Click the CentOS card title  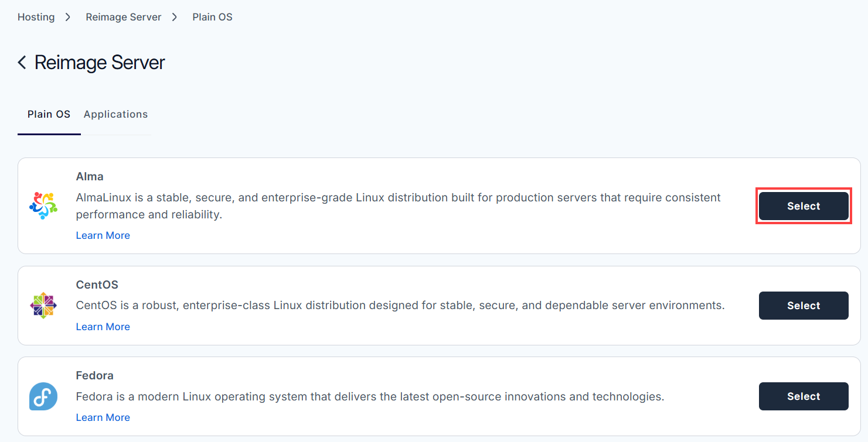(x=97, y=285)
